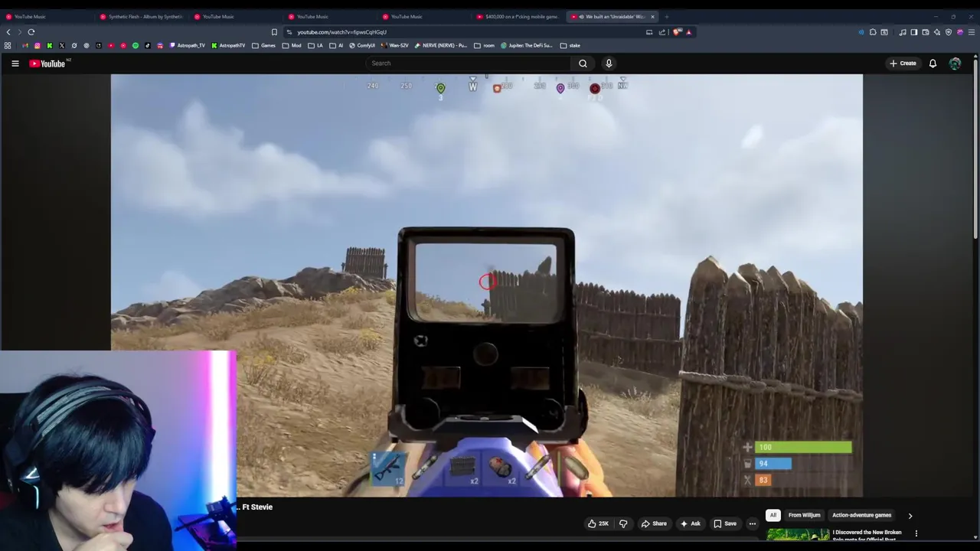Screen dimensions: 980x551
Task: Open the Instagram bookmark icon
Action: pos(38,45)
